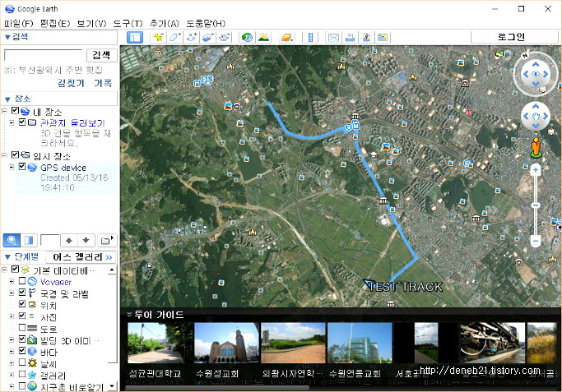
Task: Open the 보기(V) menu
Action: pyautogui.click(x=92, y=24)
